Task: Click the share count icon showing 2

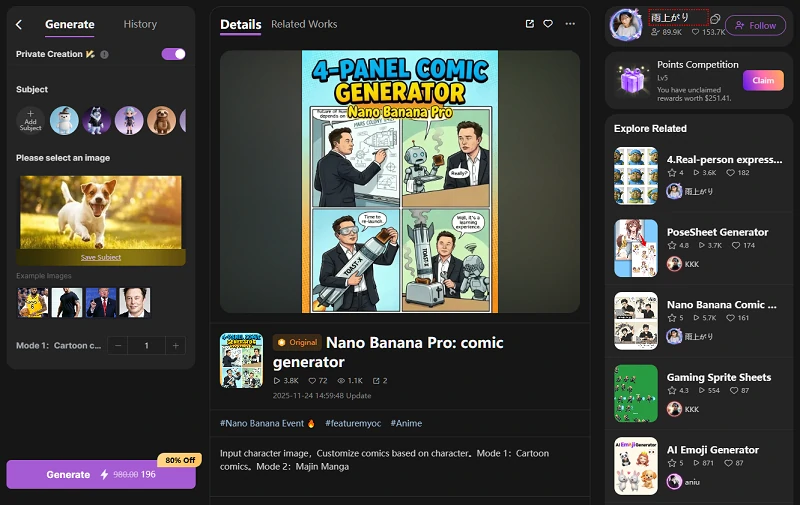Action: pyautogui.click(x=376, y=381)
